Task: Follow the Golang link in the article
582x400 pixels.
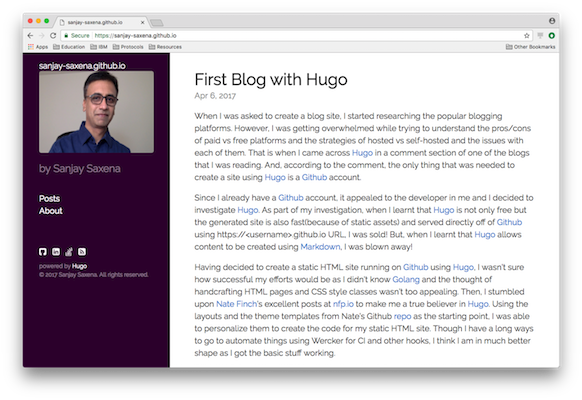Action: pyautogui.click(x=406, y=279)
